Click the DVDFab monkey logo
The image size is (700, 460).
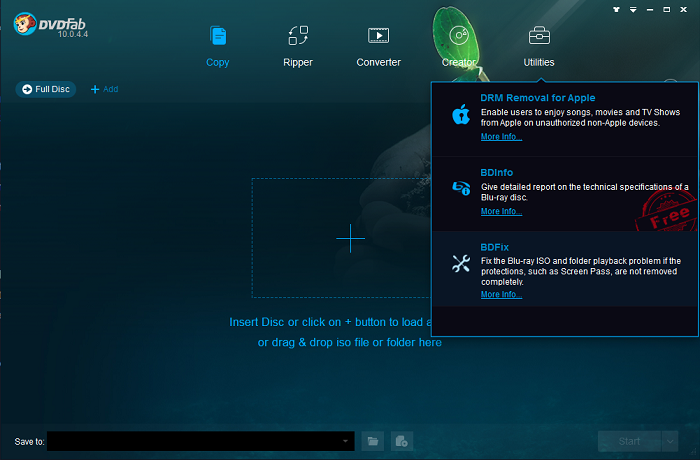[24, 24]
